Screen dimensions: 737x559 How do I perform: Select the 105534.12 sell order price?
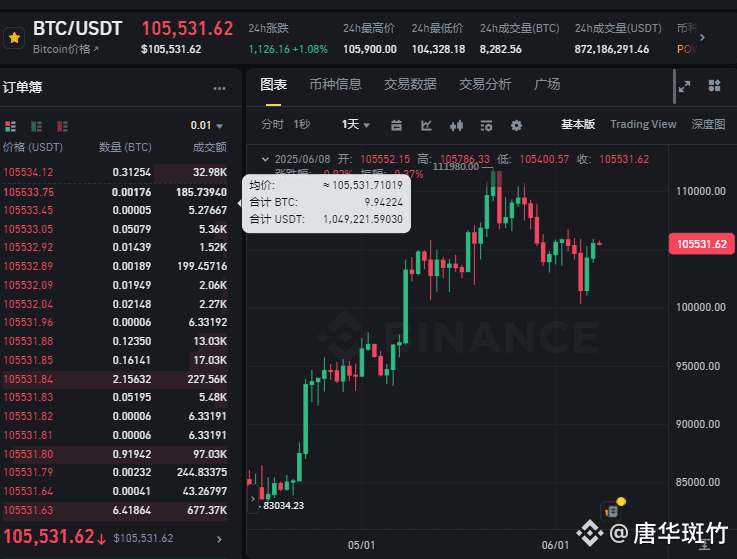(28, 173)
